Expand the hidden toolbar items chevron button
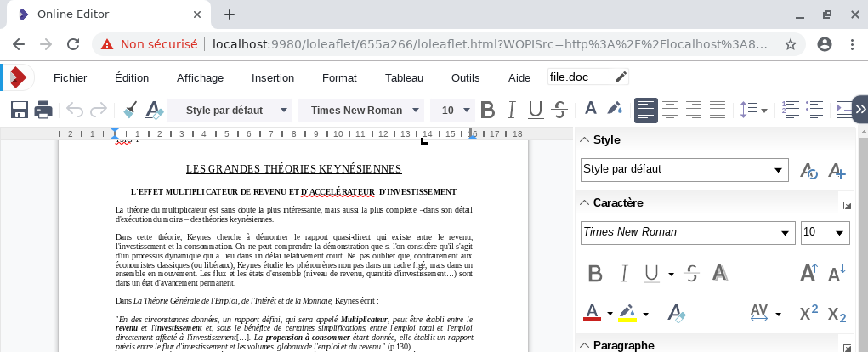The height and width of the screenshot is (352, 868). point(859,110)
